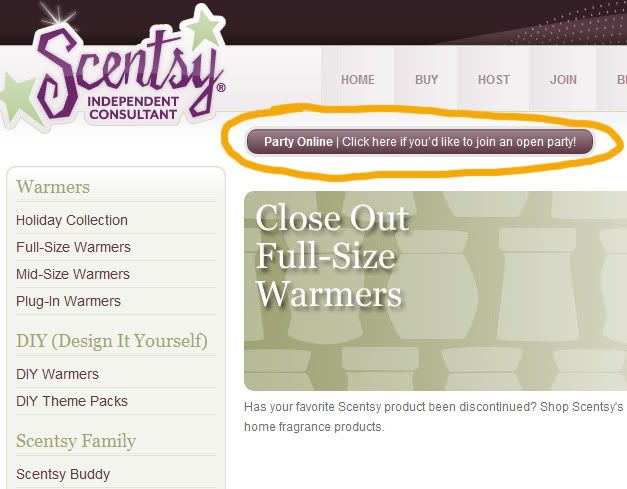Go to the JOIN navigation tab

[563, 80]
